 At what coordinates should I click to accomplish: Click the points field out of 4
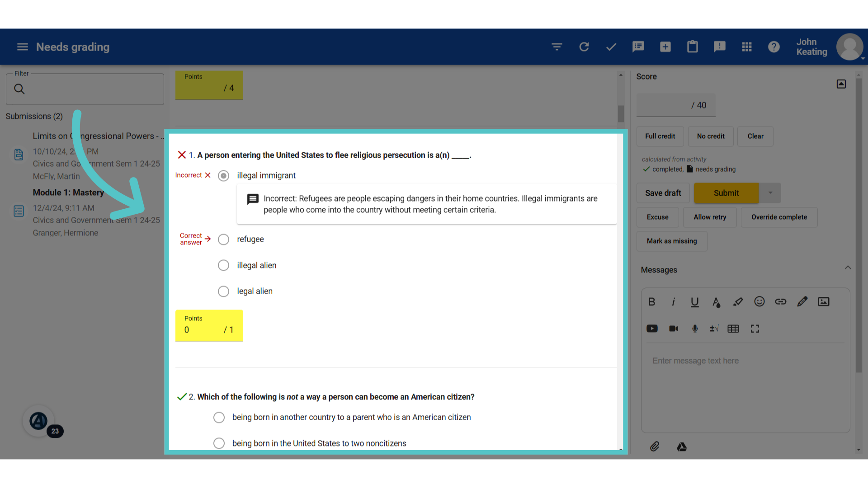click(209, 85)
